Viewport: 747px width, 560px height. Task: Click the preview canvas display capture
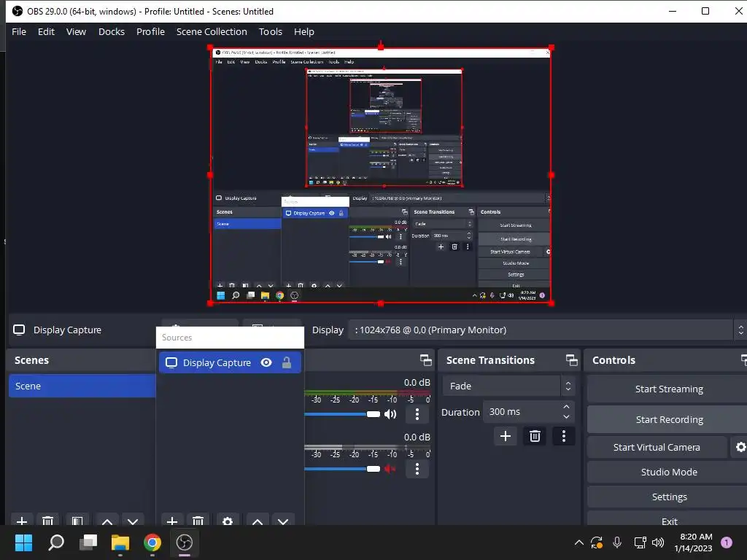pyautogui.click(x=381, y=175)
